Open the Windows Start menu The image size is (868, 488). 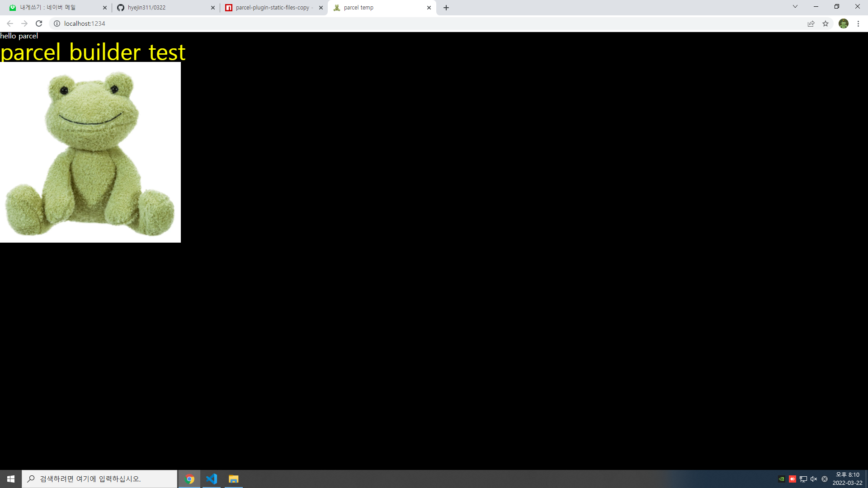point(11,479)
